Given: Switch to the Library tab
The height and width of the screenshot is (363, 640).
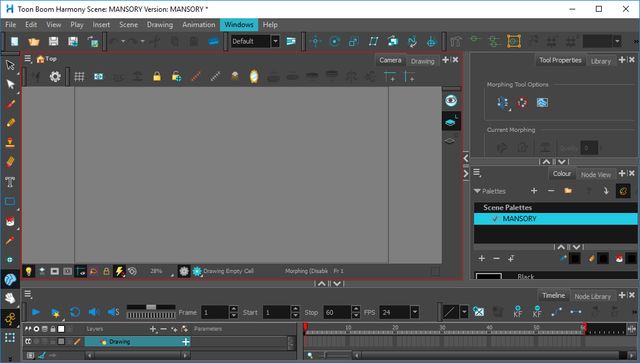Looking at the screenshot, I should (601, 61).
